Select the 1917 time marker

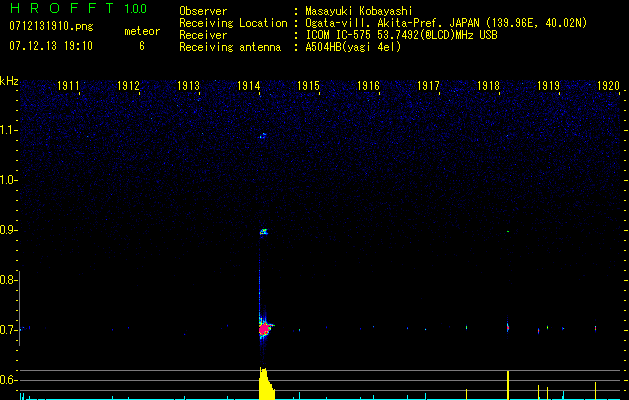pyautogui.click(x=429, y=86)
